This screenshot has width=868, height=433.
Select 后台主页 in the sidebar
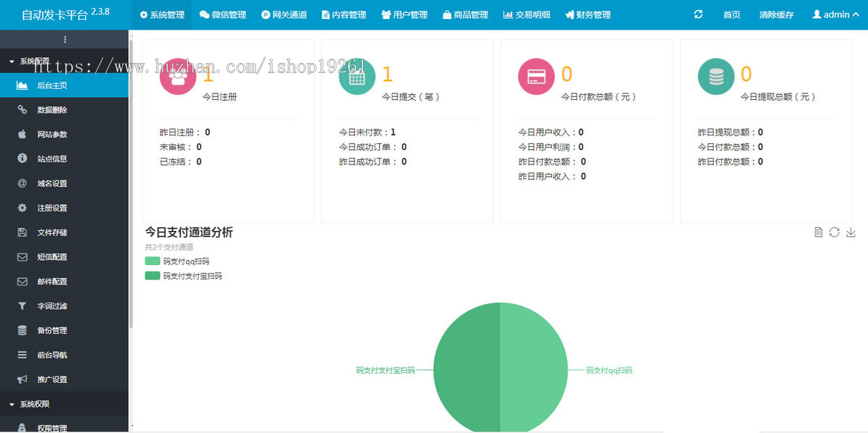click(x=64, y=85)
